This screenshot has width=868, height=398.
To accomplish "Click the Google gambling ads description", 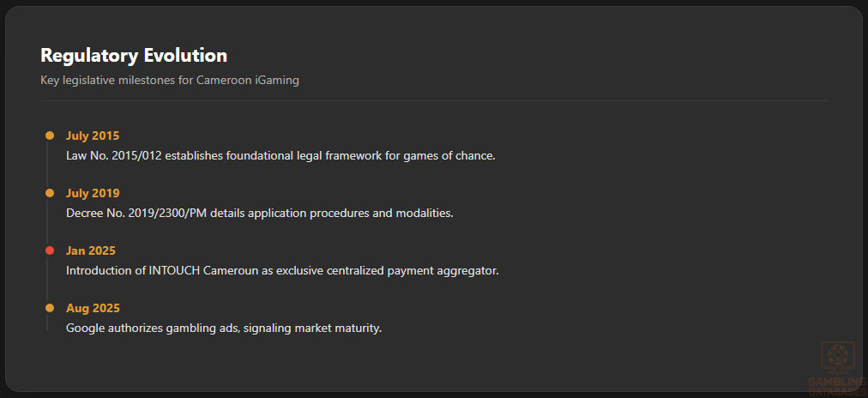I will [x=224, y=328].
